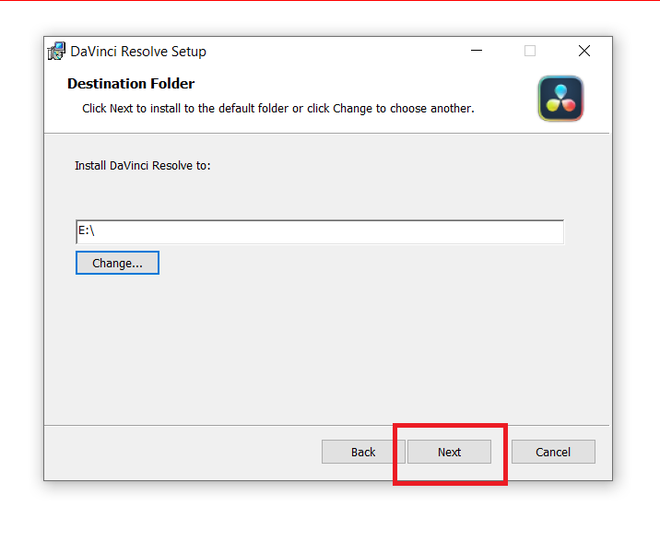Click the installer icon in title bar

pyautogui.click(x=56, y=51)
